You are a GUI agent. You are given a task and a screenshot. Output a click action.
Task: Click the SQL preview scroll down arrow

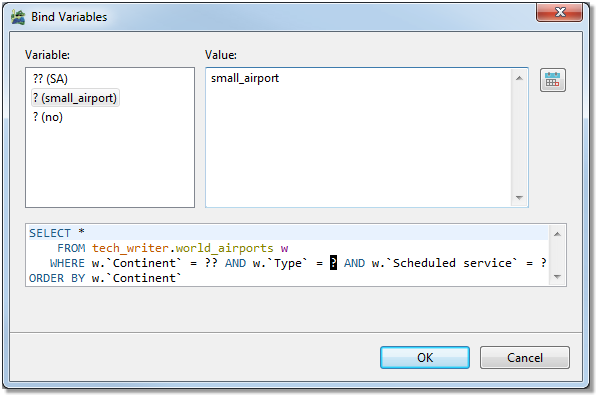click(557, 277)
